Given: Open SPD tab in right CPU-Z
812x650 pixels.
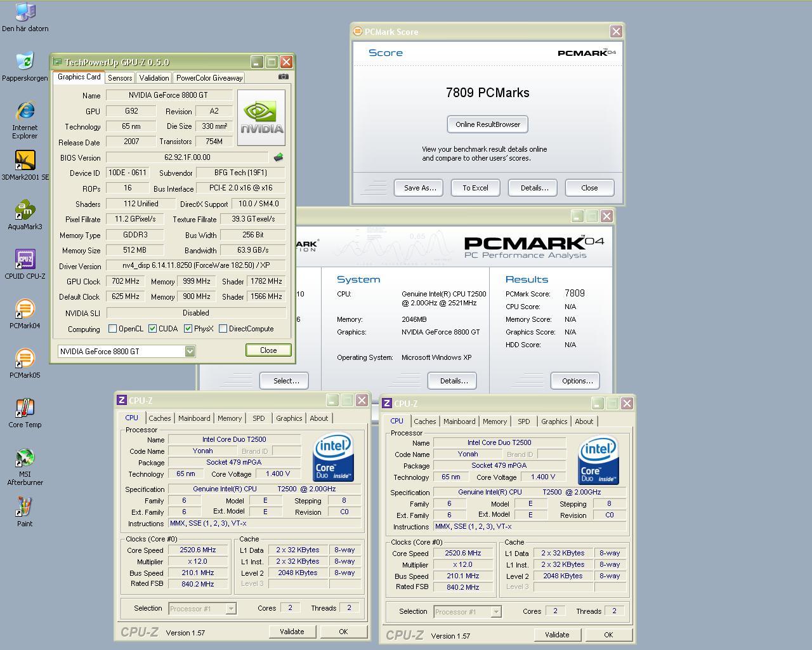Looking at the screenshot, I should tap(524, 421).
